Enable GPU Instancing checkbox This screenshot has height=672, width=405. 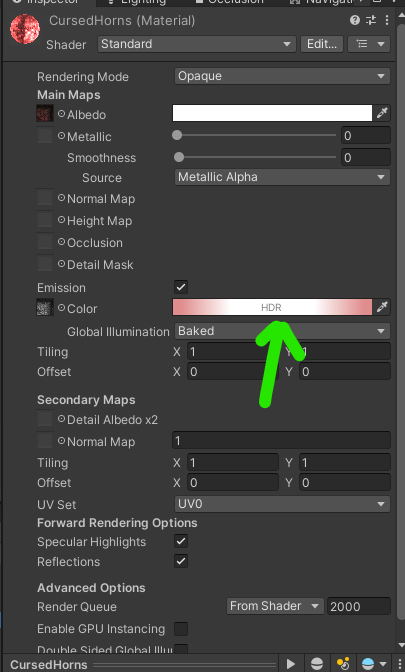point(181,629)
